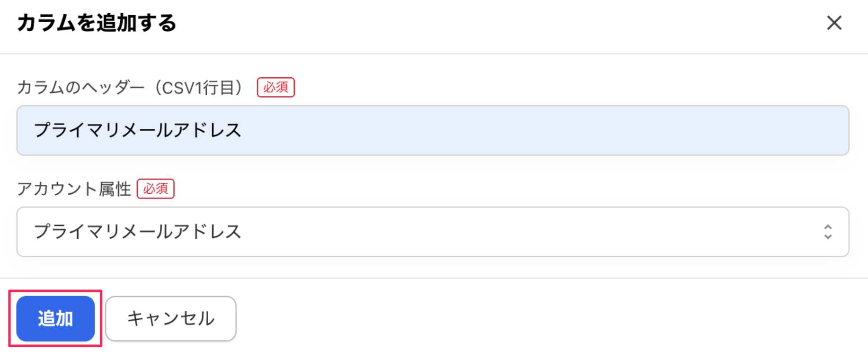Screen dimensions: 868x361
Task: Click the アカウント属性 label text
Action: coord(74,189)
